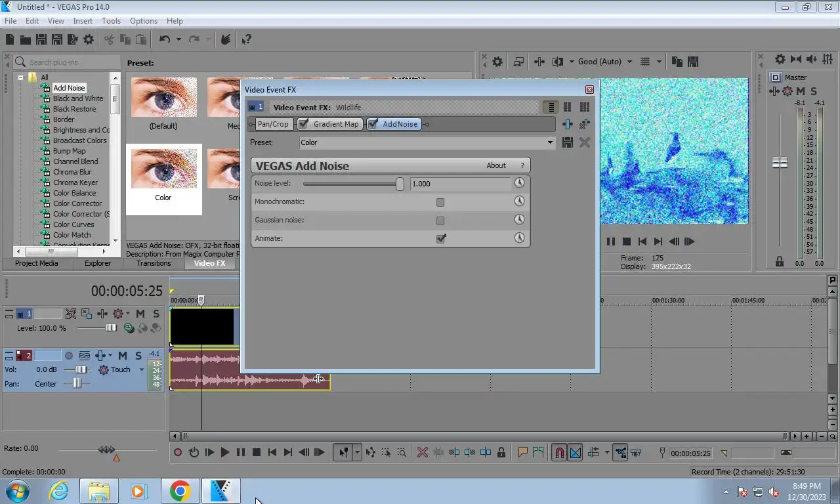Click the red Delete X icon
The height and width of the screenshot is (504, 840).
point(423,452)
